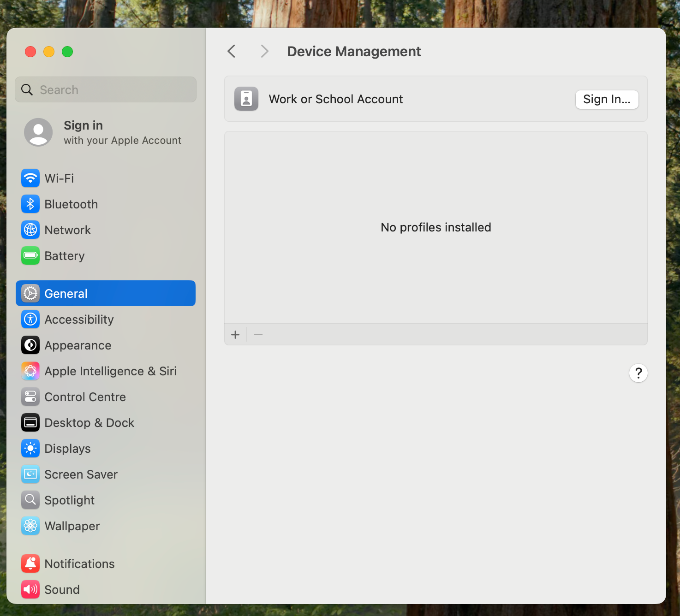
Task: Open help with the question mark button
Action: pos(638,373)
